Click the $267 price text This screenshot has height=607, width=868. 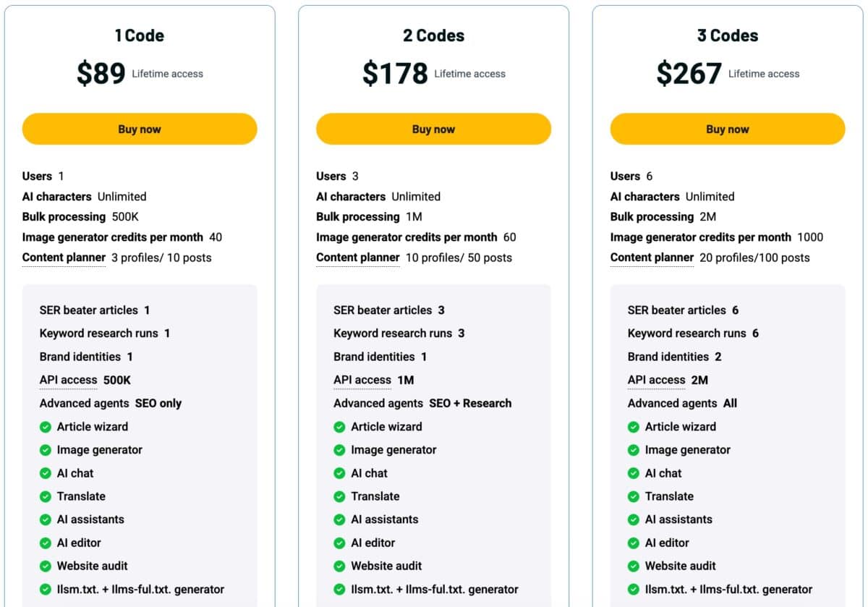pos(689,74)
